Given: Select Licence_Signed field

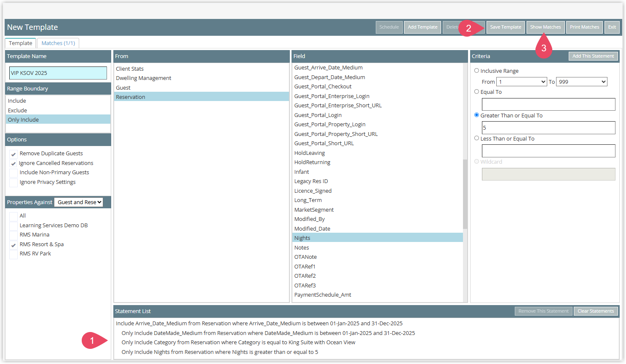Looking at the screenshot, I should pyautogui.click(x=377, y=191).
